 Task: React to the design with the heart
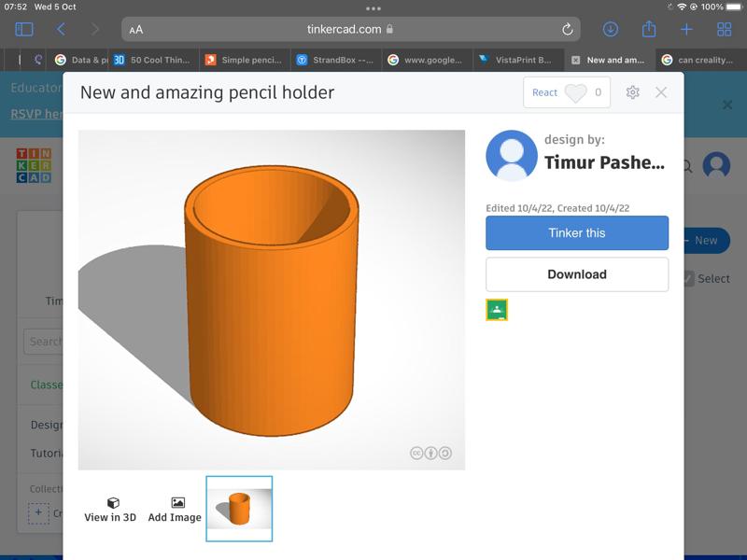[x=567, y=92]
